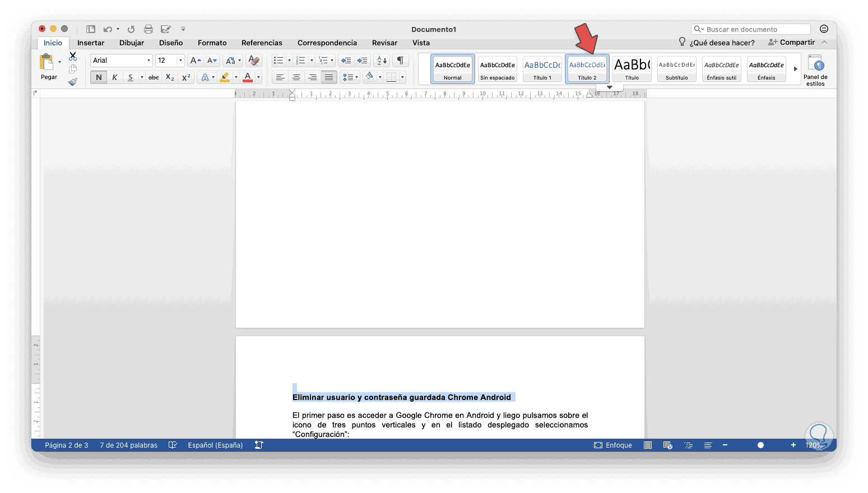Apply a multilevel list
868x493 pixels.
(323, 61)
